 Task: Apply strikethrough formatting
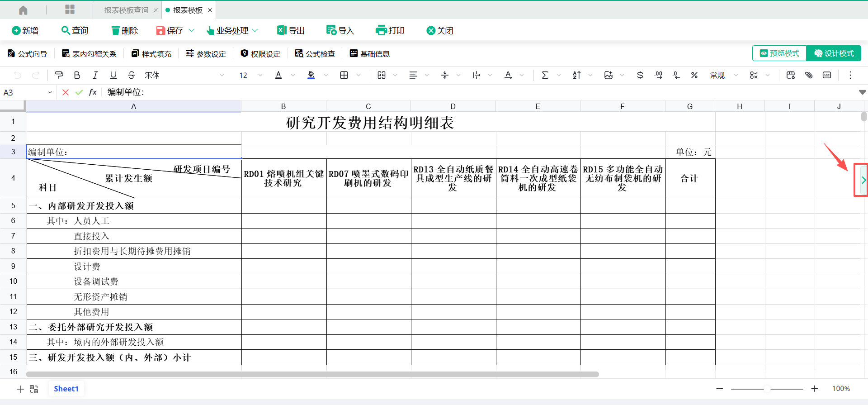pyautogui.click(x=131, y=75)
